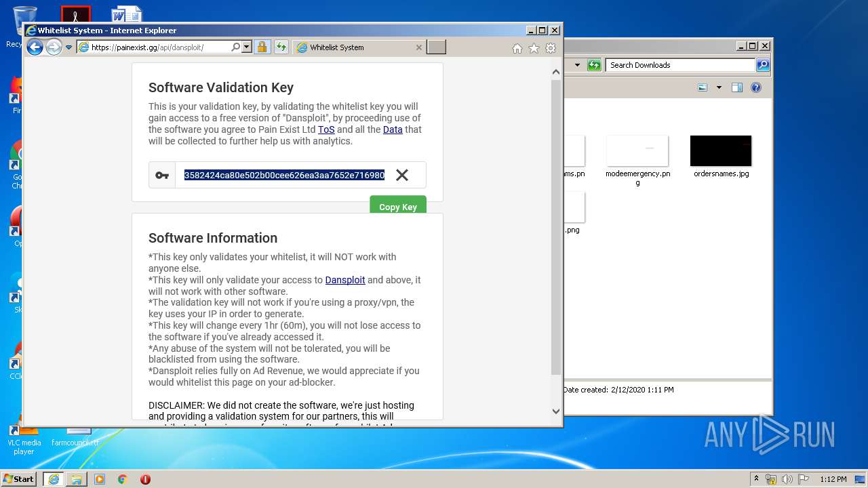Expand the Explorer address history dropdown
Screen dimensions: 868x488
[577, 65]
